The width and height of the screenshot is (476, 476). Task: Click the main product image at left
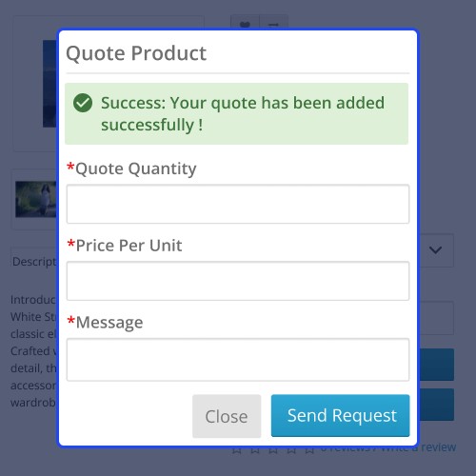50,84
